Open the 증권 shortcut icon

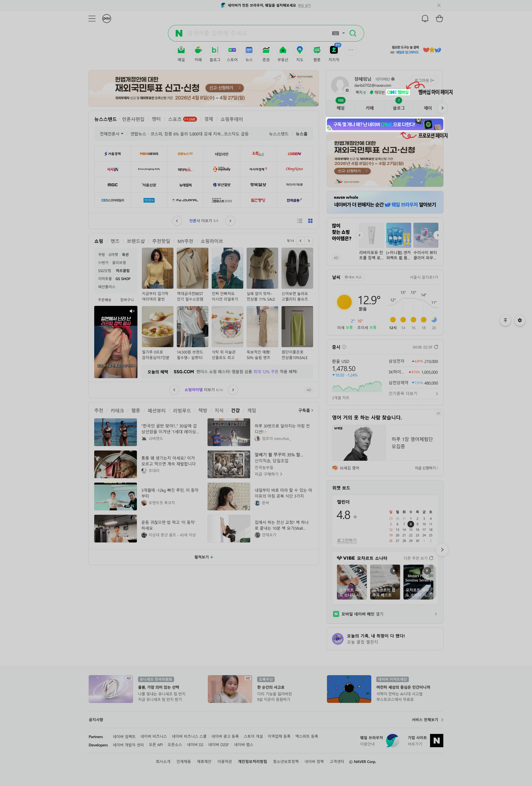266,50
